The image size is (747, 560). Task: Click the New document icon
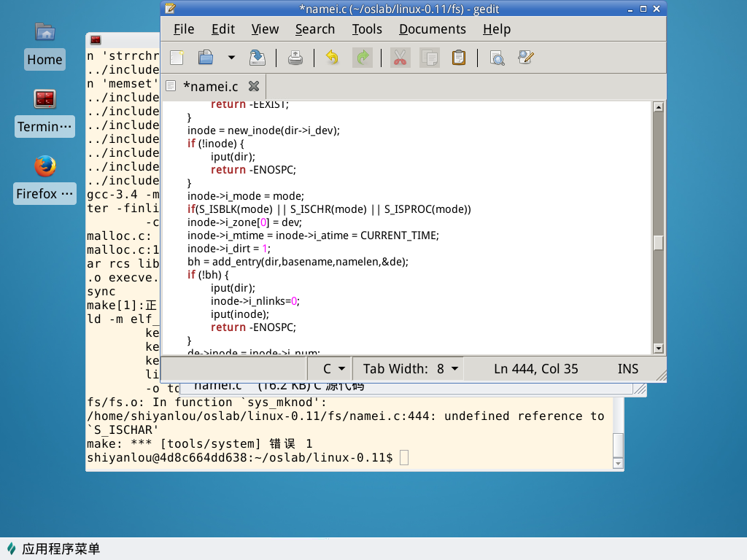pos(177,58)
